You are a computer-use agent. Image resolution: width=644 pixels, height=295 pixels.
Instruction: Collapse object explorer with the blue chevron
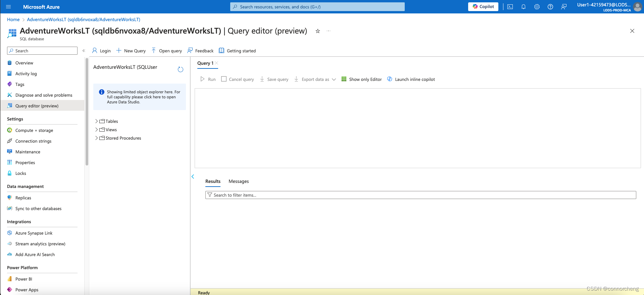tap(193, 177)
